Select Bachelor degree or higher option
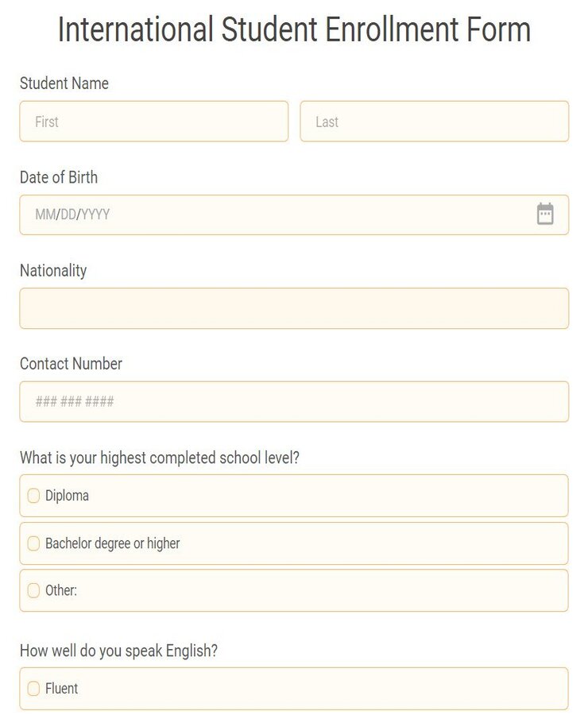Viewport: 588px width, 715px height. click(33, 543)
